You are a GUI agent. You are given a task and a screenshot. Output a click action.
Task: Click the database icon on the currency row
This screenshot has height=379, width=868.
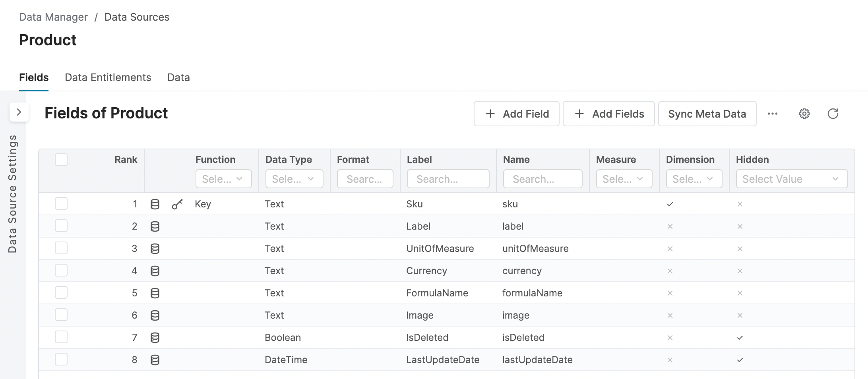155,271
